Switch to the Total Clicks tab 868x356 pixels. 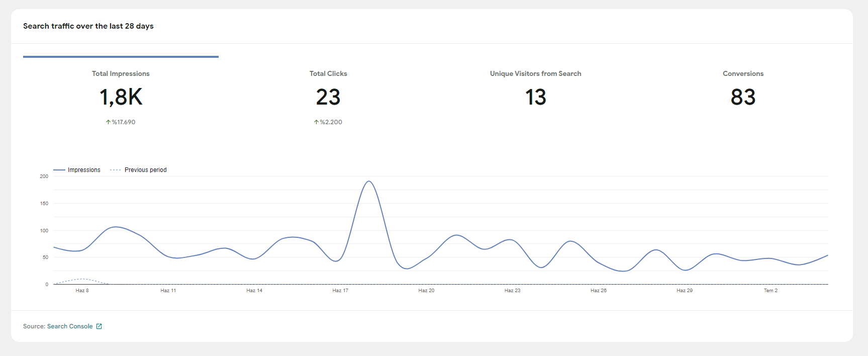[x=328, y=91]
